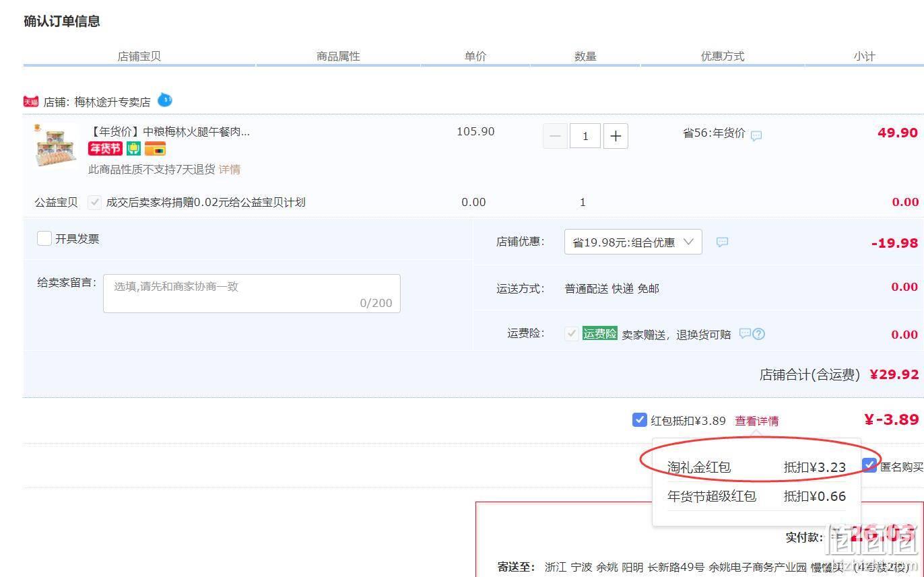Click the 省56:年货价 discount text
Screen dimensions: 924x577
point(714,133)
